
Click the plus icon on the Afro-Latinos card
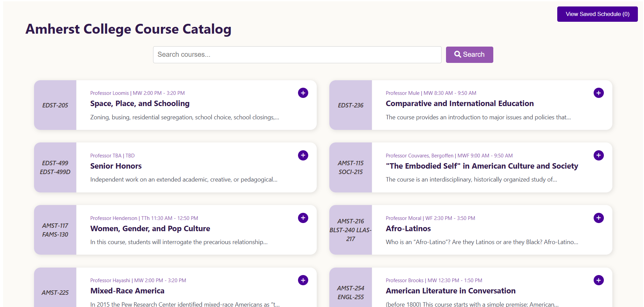coord(598,218)
